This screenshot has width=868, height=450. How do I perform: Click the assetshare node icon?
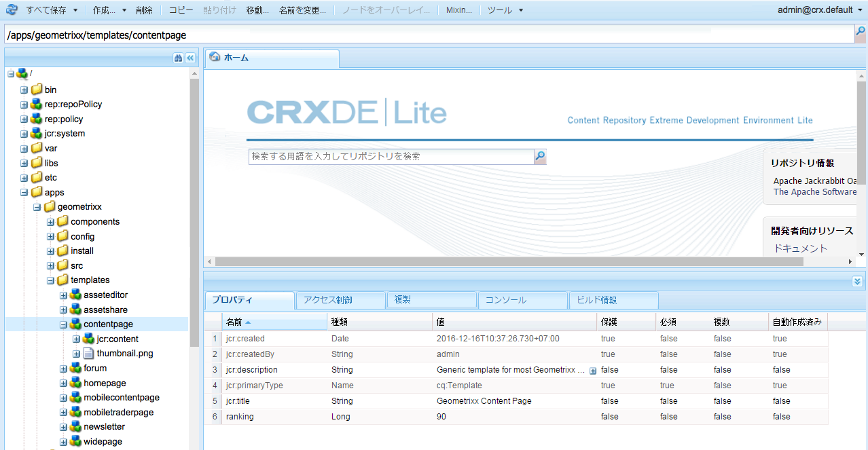pos(75,310)
